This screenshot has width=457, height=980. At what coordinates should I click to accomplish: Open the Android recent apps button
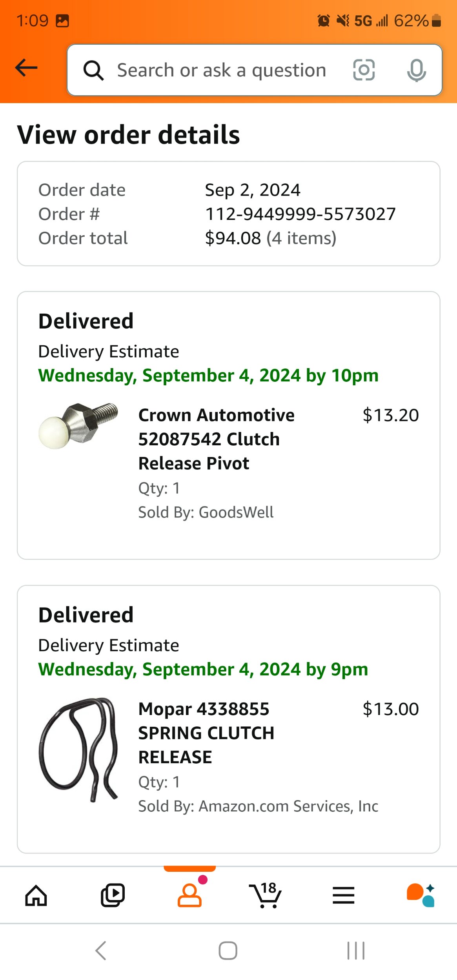point(356,951)
